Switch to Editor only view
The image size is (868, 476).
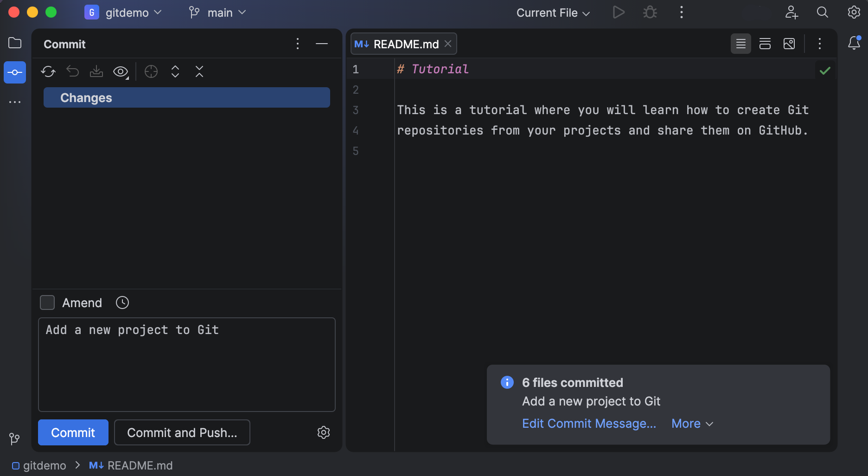[741, 44]
